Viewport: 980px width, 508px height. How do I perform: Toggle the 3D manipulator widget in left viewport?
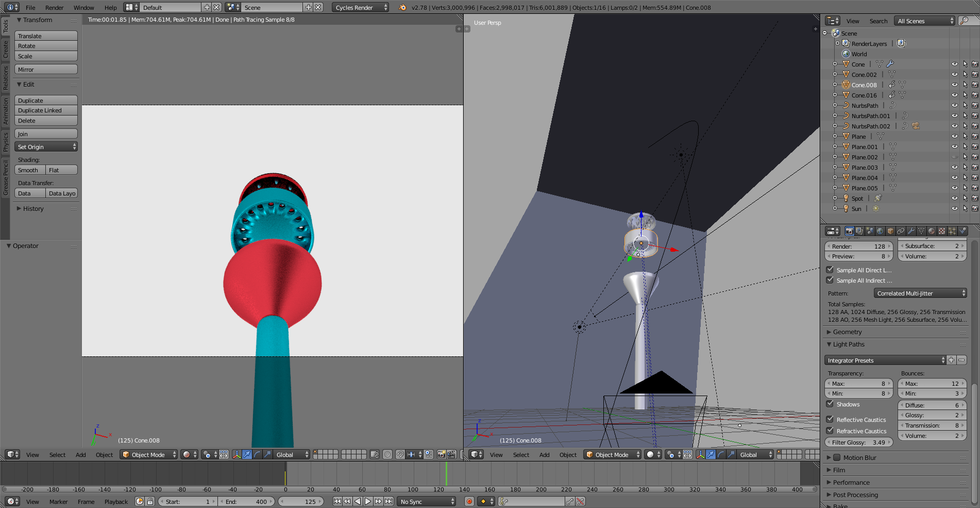coord(237,454)
